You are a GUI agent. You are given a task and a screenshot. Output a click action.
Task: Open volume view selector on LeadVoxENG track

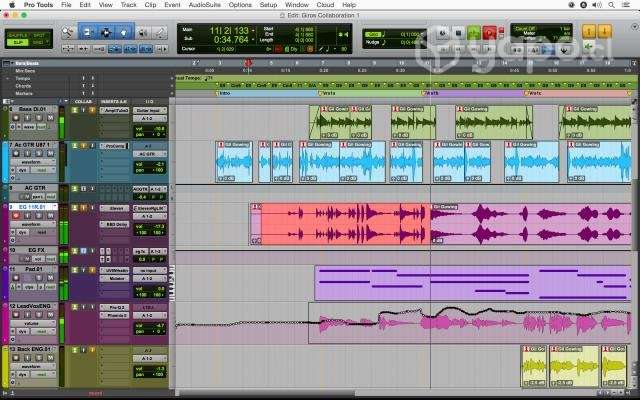point(33,323)
